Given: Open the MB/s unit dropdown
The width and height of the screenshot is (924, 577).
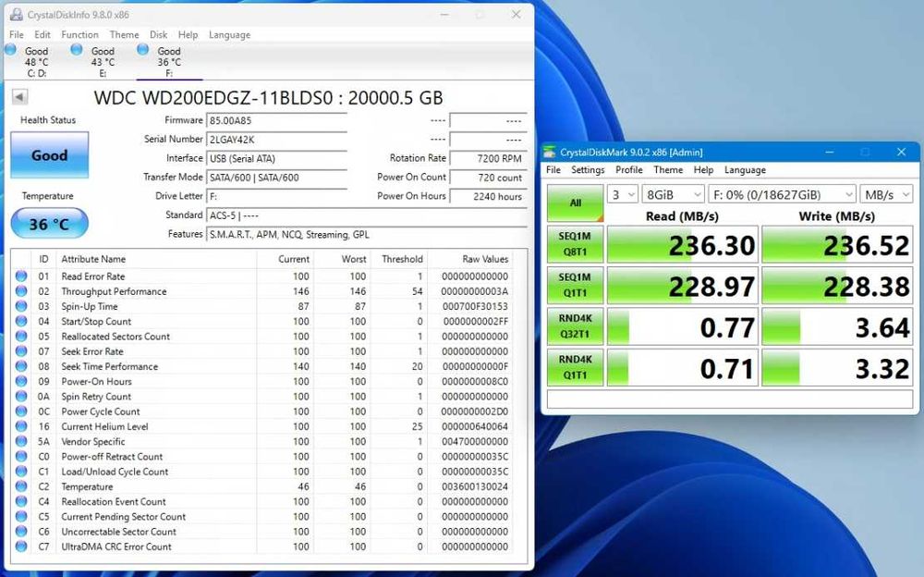Looking at the screenshot, I should (x=886, y=195).
